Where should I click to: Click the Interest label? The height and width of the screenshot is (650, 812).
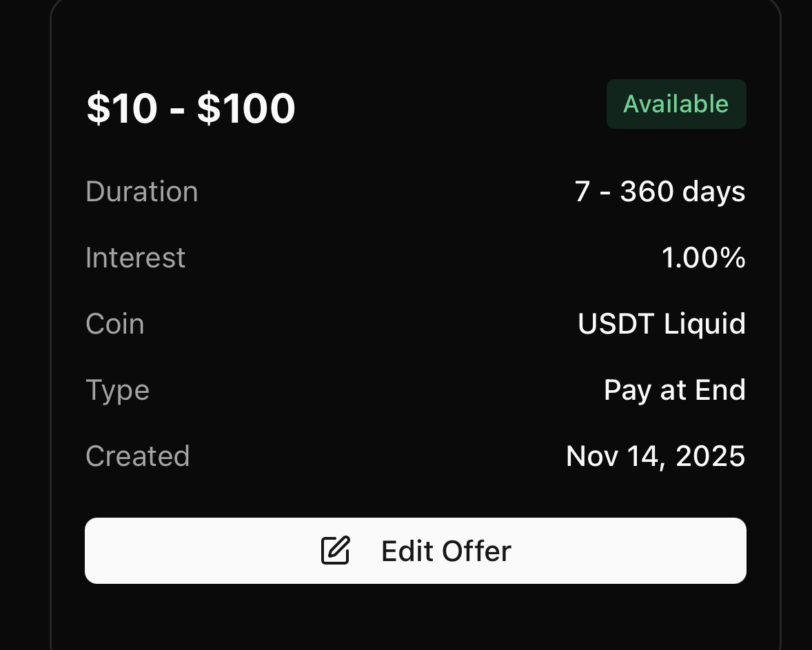point(135,258)
